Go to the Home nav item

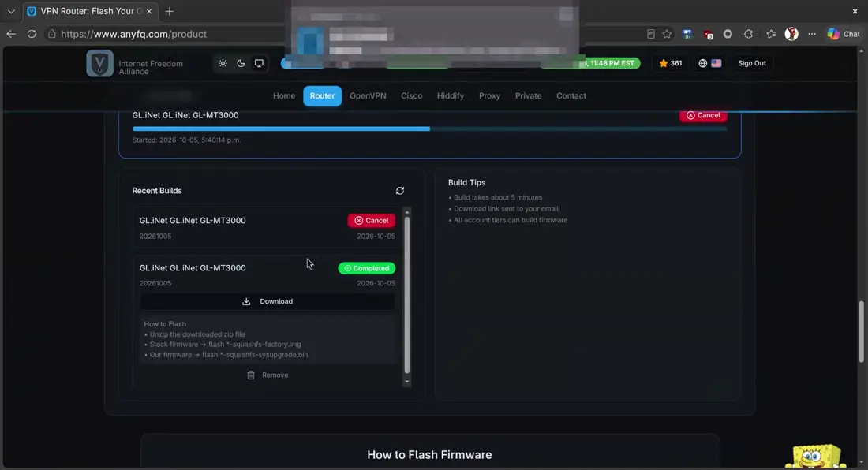[284, 95]
